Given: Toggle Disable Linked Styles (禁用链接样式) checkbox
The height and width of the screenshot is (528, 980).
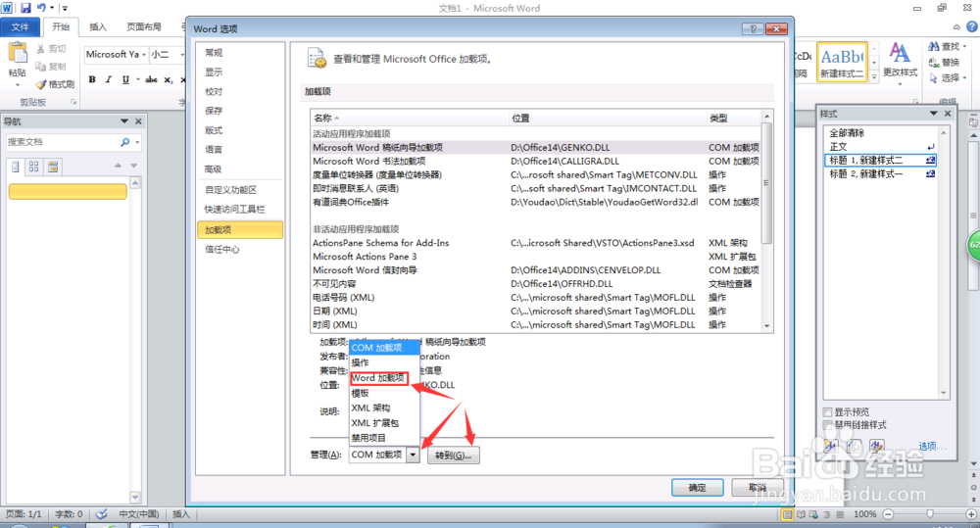Looking at the screenshot, I should point(828,425).
